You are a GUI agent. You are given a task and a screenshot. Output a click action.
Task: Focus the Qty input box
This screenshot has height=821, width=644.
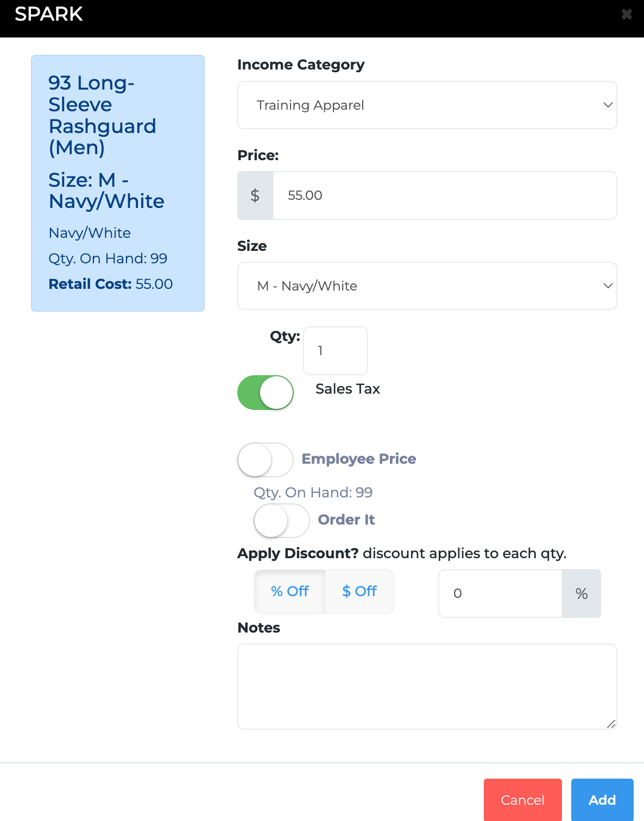(x=335, y=351)
